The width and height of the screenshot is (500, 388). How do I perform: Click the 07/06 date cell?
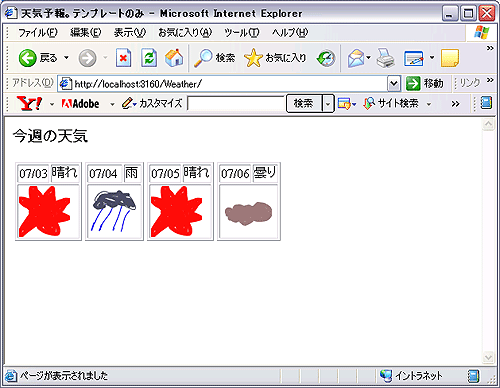[x=235, y=173]
